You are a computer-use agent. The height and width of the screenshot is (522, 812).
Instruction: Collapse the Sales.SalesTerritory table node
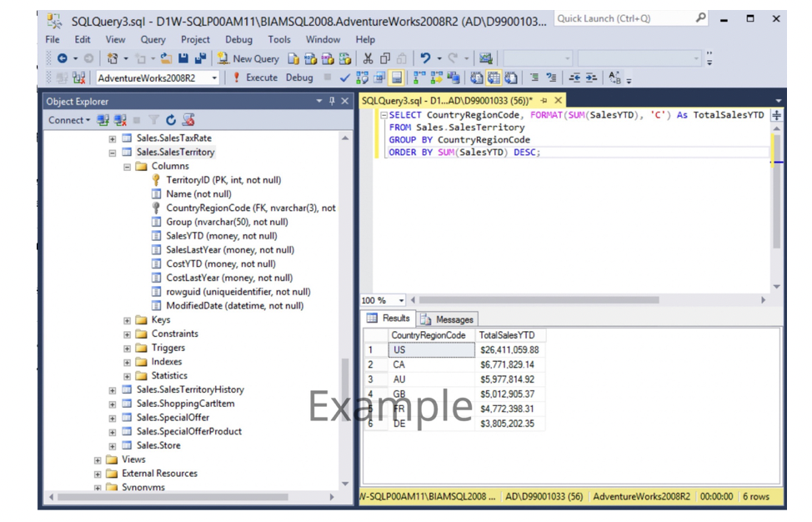coord(112,153)
